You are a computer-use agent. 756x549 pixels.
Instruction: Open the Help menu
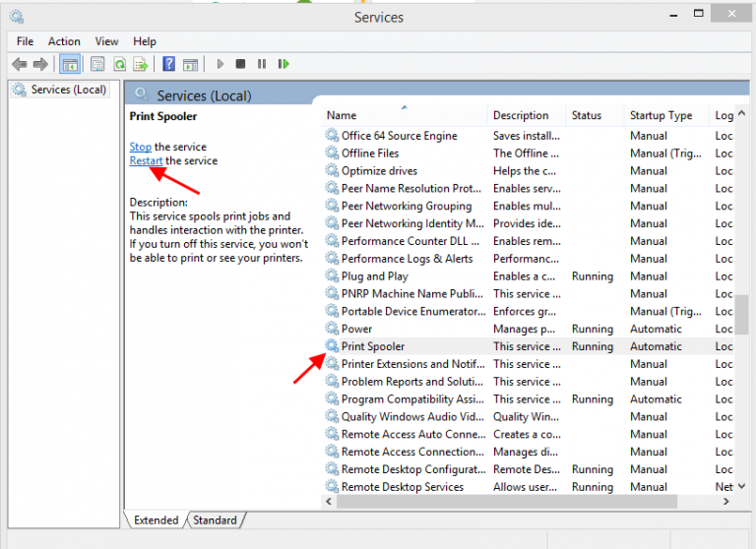[145, 41]
